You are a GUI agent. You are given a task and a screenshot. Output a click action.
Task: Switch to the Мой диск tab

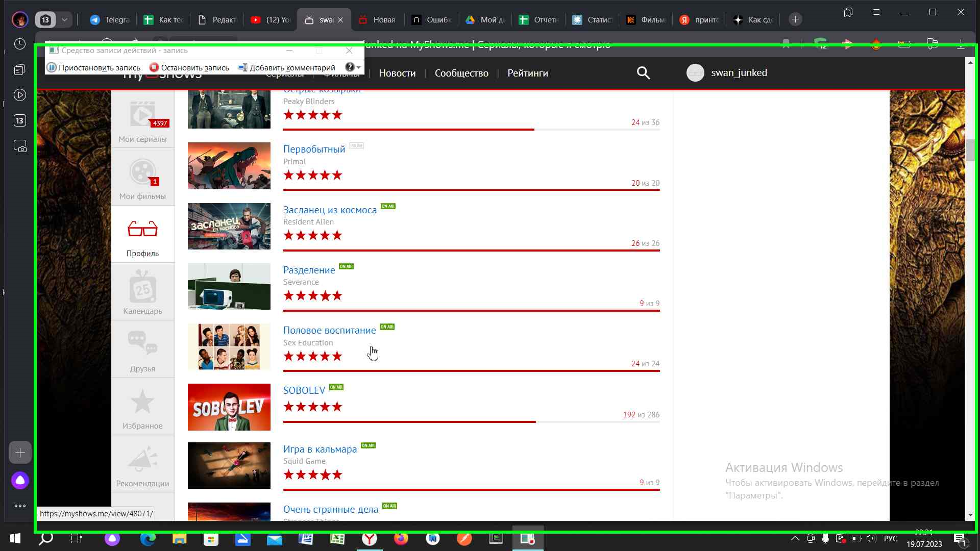(x=485, y=20)
